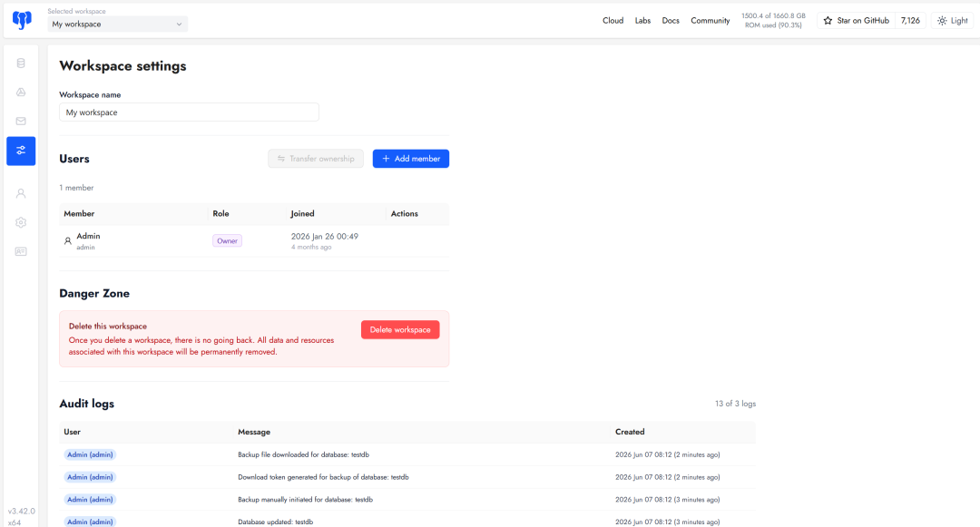Open the Storages drive sidebar icon
This screenshot has width=980, height=527.
[21, 93]
